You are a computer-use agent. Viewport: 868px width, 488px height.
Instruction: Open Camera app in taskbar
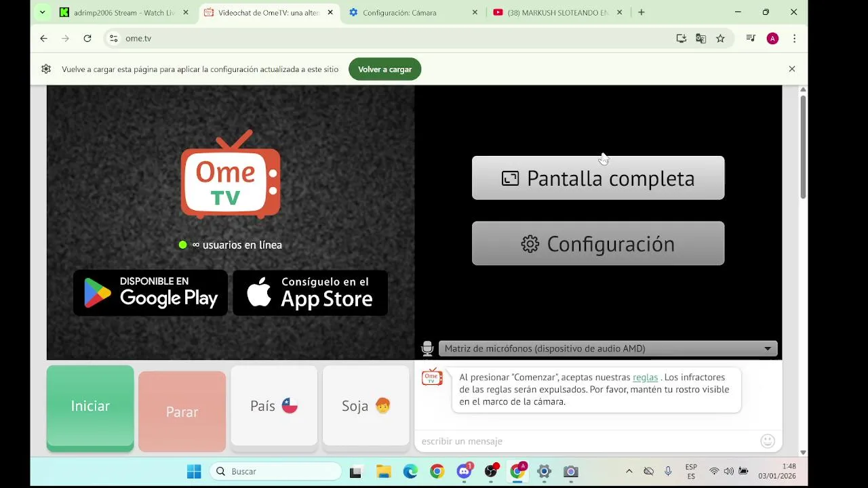point(570,472)
